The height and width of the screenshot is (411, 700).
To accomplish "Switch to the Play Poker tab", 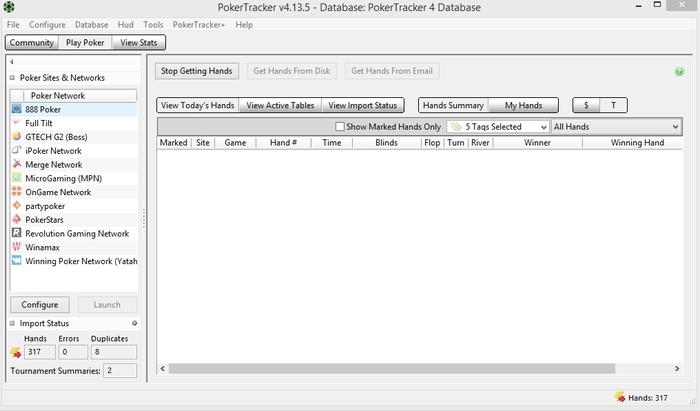I will (85, 42).
